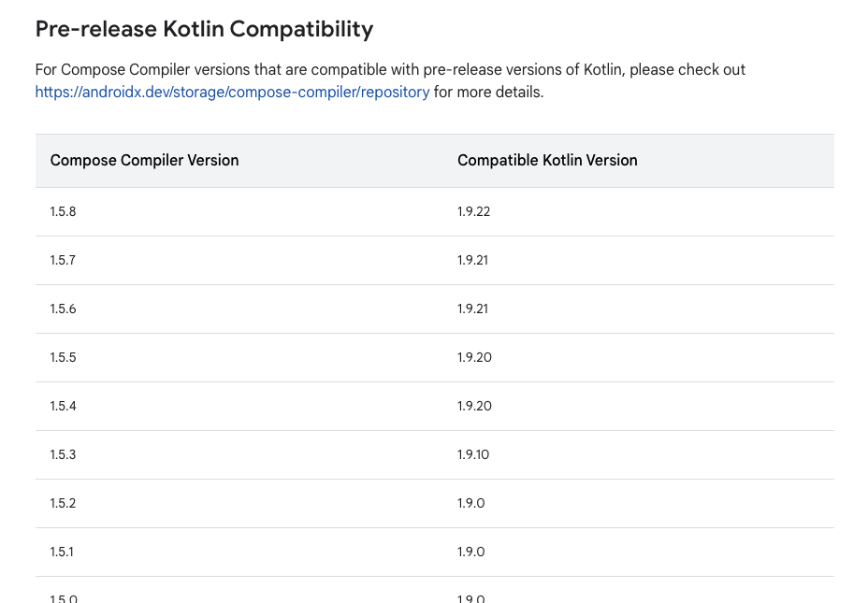Click the 1.5.2 compiler version cell

click(x=63, y=503)
